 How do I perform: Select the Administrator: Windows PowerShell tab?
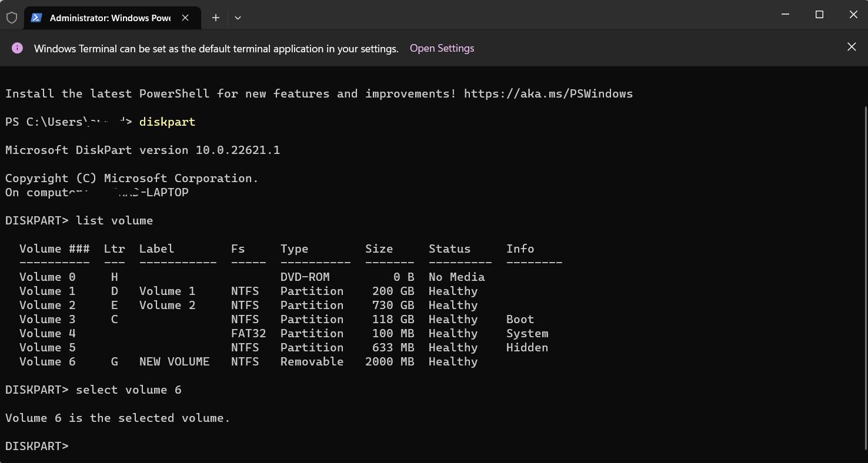coord(110,18)
